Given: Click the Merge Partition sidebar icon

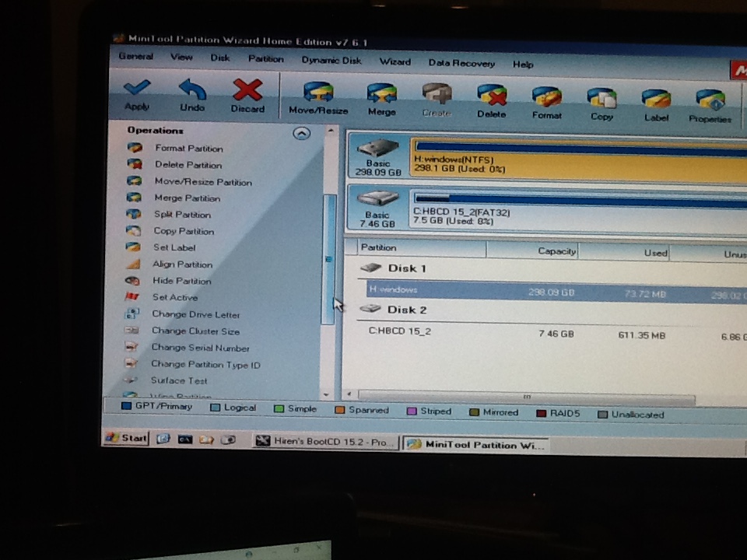Looking at the screenshot, I should point(134,197).
